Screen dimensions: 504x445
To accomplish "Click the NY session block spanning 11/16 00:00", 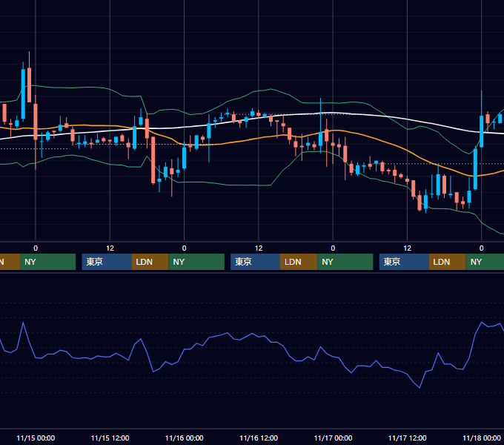I will [196, 262].
